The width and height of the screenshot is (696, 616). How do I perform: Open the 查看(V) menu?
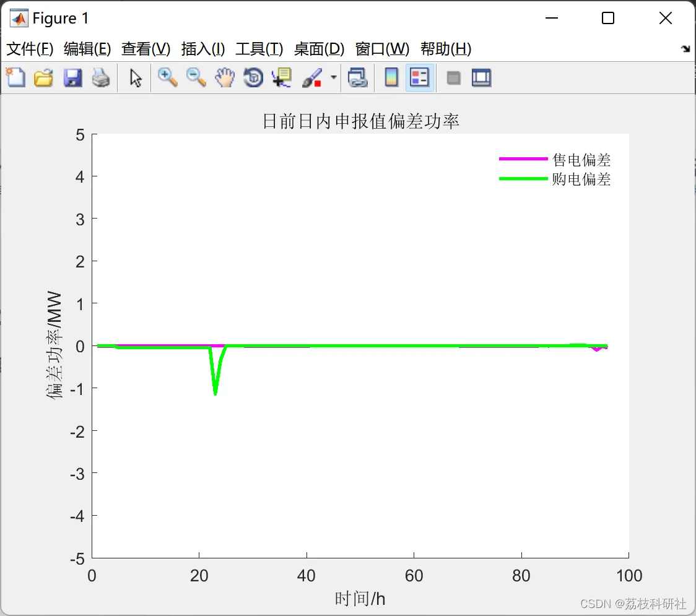pyautogui.click(x=146, y=48)
